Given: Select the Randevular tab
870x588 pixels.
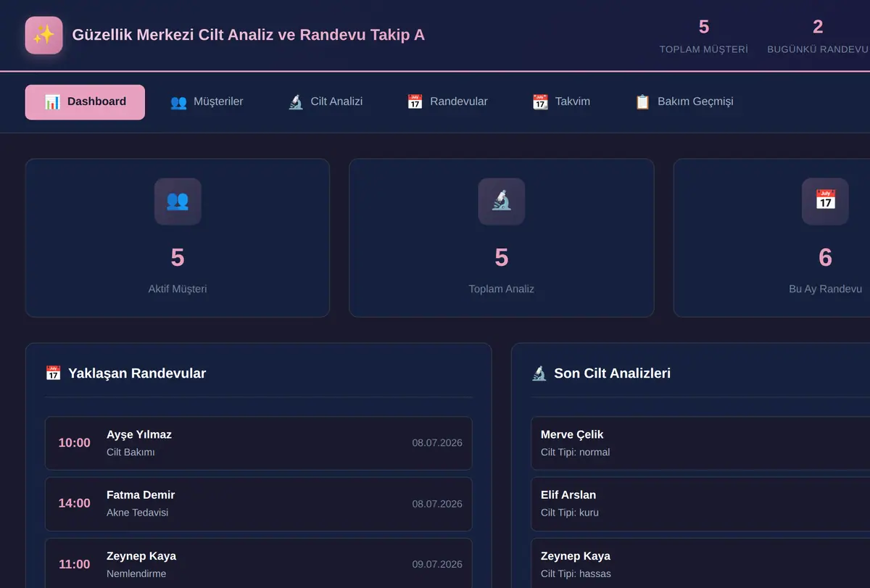Looking at the screenshot, I should pyautogui.click(x=447, y=102).
